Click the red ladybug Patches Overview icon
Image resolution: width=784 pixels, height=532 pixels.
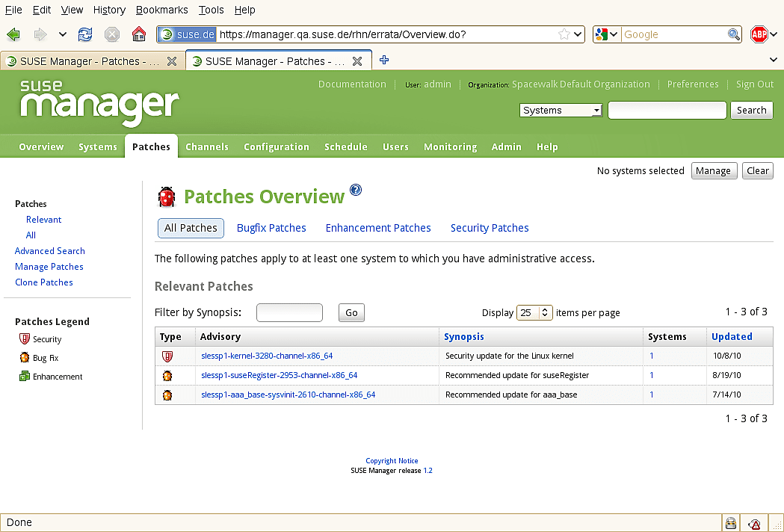pos(167,197)
